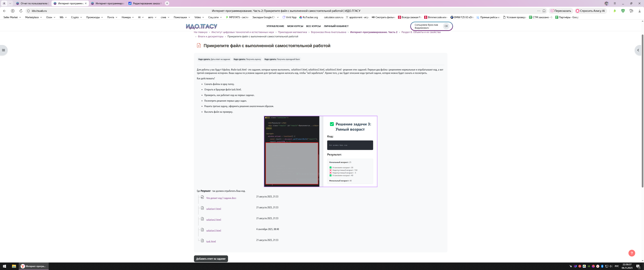The width and height of the screenshot is (644, 270).
Task: Download solution3.html file link
Action: (213, 231)
